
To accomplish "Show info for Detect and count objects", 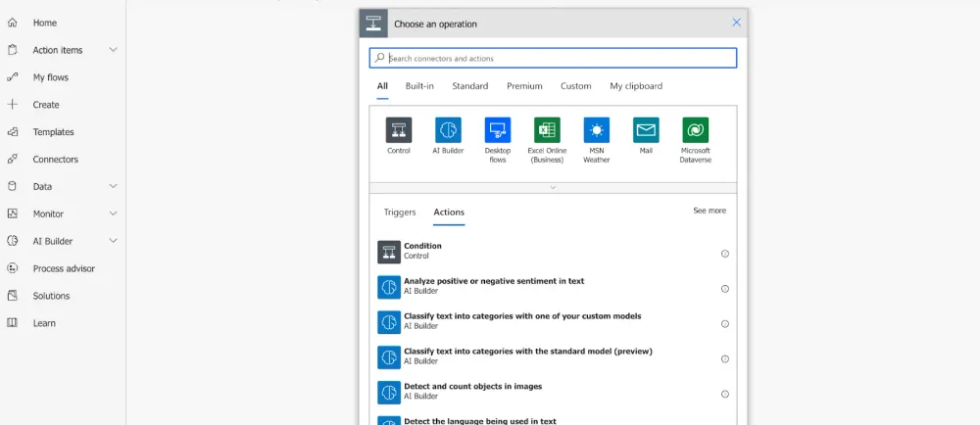I will [725, 394].
